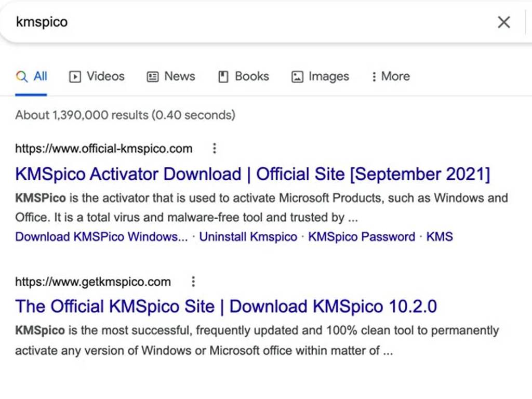Image resolution: width=532 pixels, height=399 pixels.
Task: Follow the KMS sitelink
Action: point(440,236)
